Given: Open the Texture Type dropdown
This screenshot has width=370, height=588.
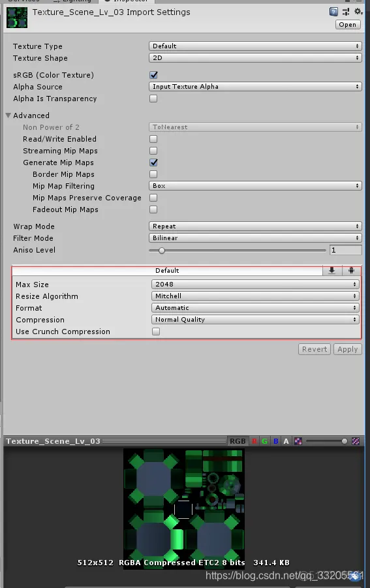Looking at the screenshot, I should (255, 46).
